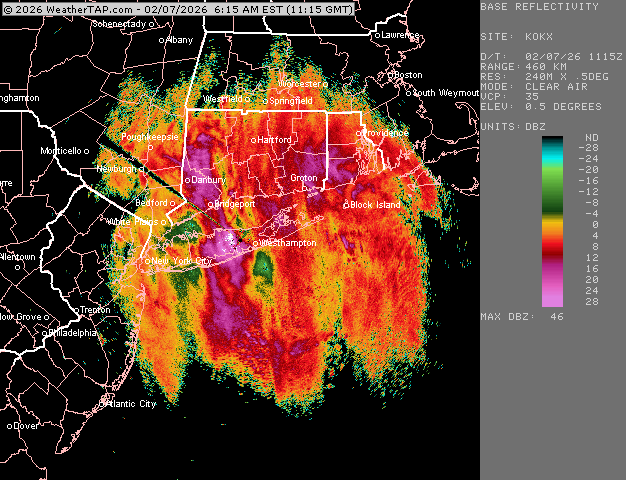Image resolution: width=626 pixels, height=480 pixels.
Task: Click the Boston city marker
Action: click(392, 75)
